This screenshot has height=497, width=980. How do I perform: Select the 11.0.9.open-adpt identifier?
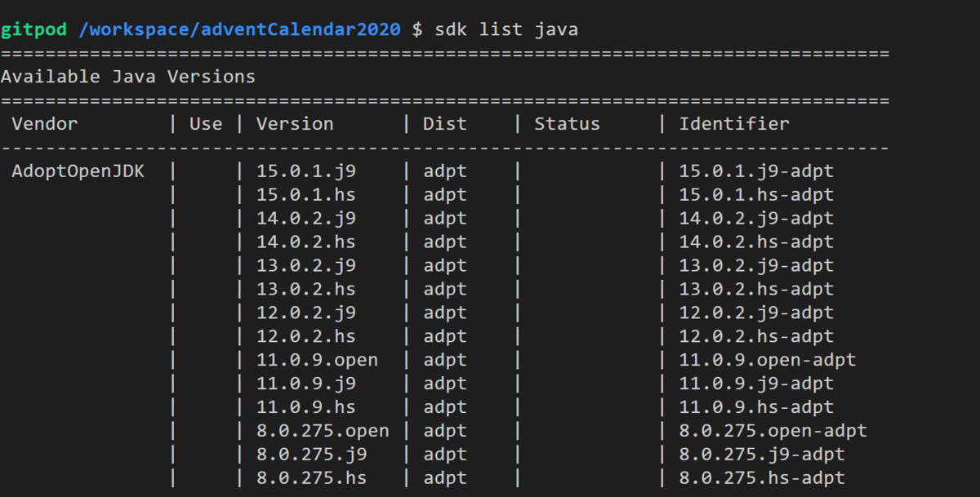[x=768, y=361]
